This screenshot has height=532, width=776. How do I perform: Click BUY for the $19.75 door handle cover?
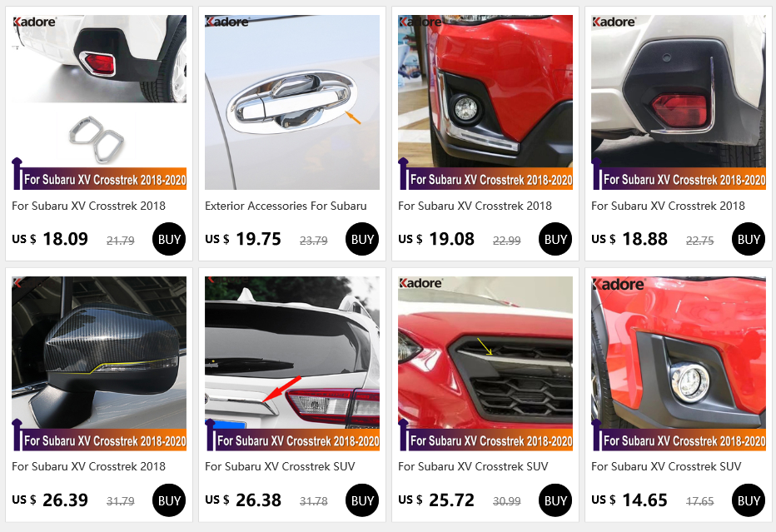362,239
